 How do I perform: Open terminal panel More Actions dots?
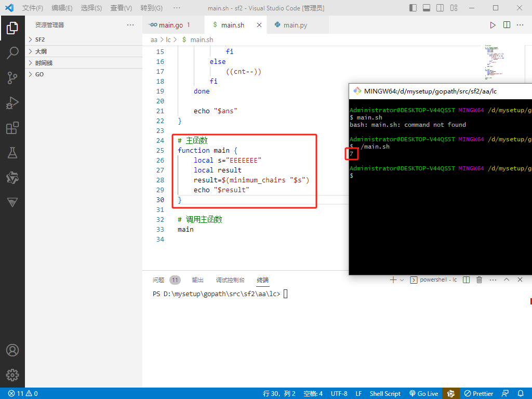493,280
